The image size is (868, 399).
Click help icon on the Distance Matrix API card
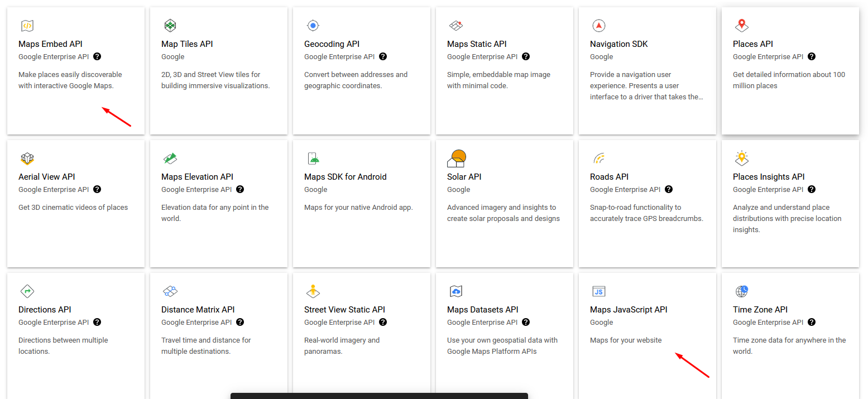(x=240, y=322)
